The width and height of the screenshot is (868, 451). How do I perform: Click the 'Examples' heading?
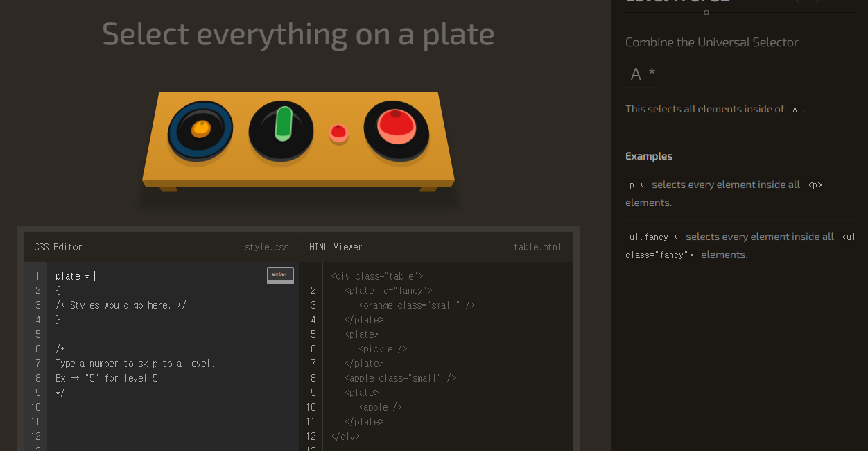(x=649, y=156)
